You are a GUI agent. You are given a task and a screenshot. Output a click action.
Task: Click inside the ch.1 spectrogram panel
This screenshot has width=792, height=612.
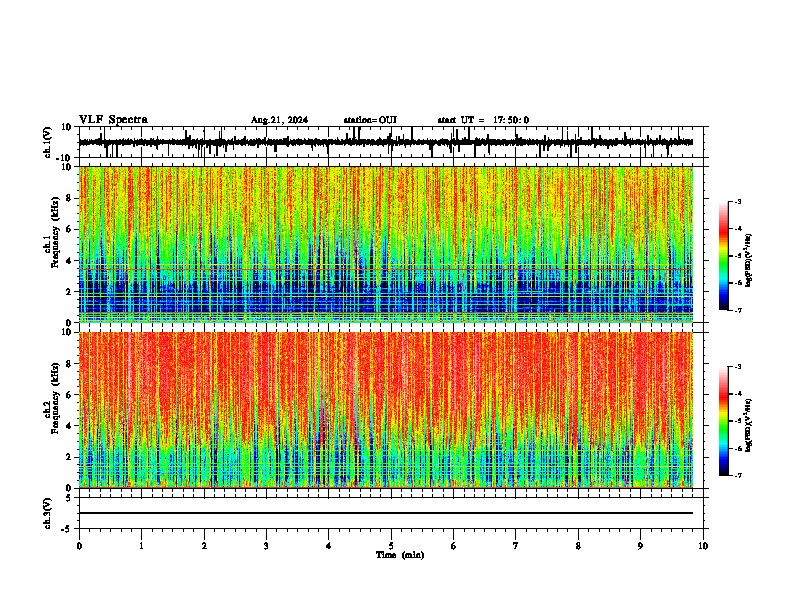pyautogui.click(x=386, y=244)
